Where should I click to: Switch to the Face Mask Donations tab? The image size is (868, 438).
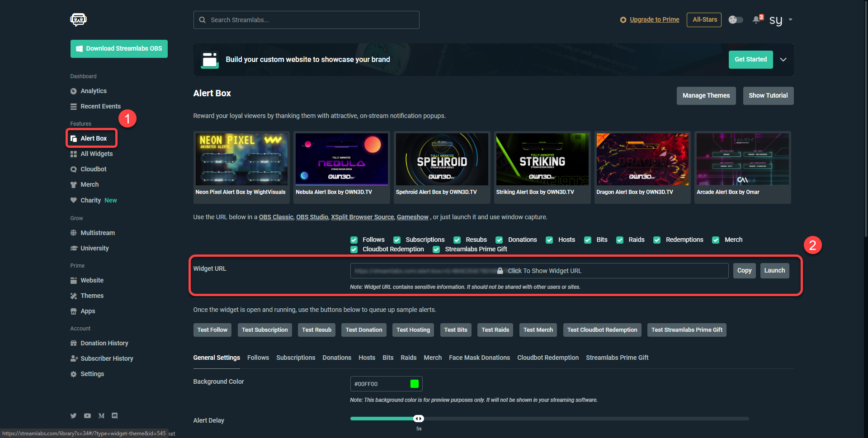[479, 358]
